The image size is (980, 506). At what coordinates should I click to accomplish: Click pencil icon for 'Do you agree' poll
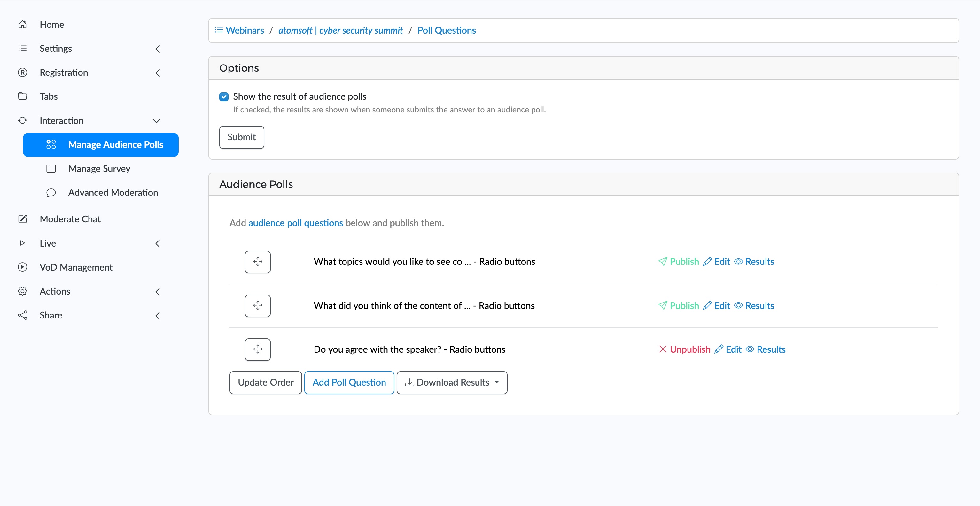(719, 349)
